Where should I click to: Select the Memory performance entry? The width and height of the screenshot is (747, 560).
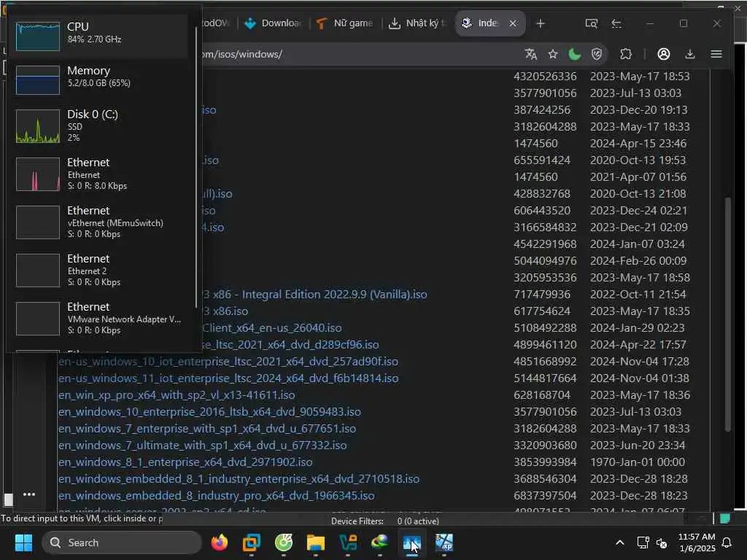point(100,79)
